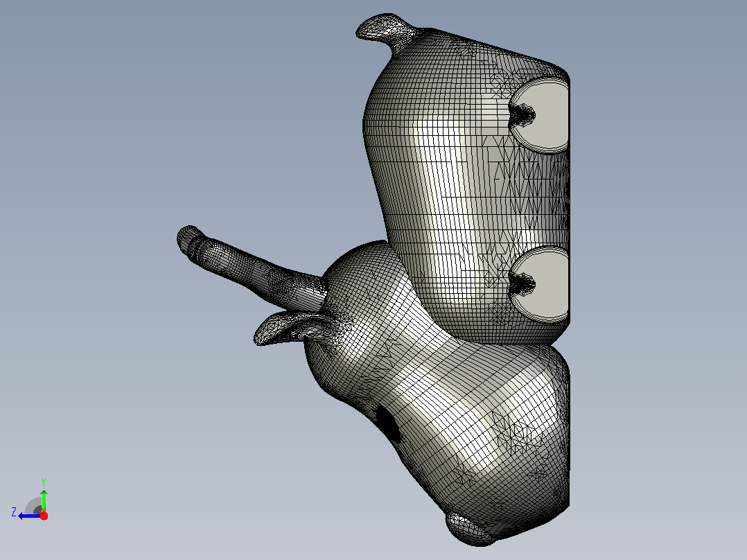747x560 pixels.
Task: Click the blue Z axis arrow on the triad
Action: click(30, 516)
